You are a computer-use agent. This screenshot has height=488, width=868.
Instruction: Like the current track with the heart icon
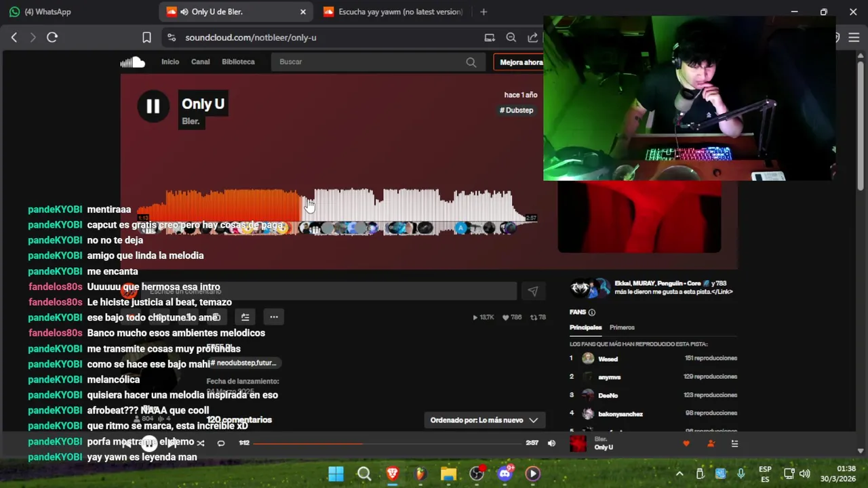point(686,444)
